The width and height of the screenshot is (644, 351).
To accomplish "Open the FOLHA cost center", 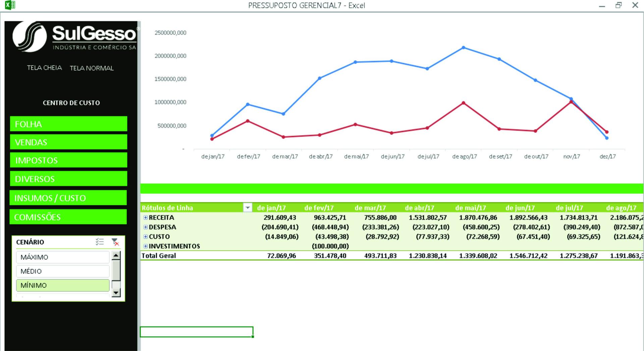I will click(68, 124).
